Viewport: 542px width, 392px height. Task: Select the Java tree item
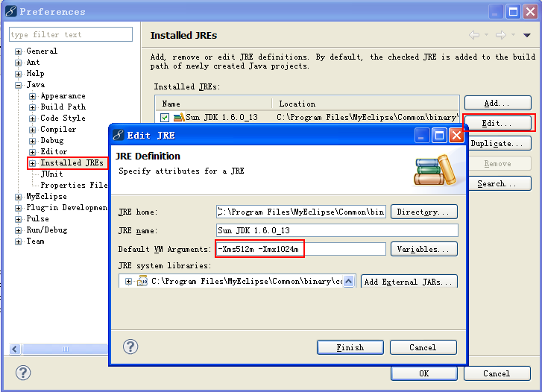[35, 84]
